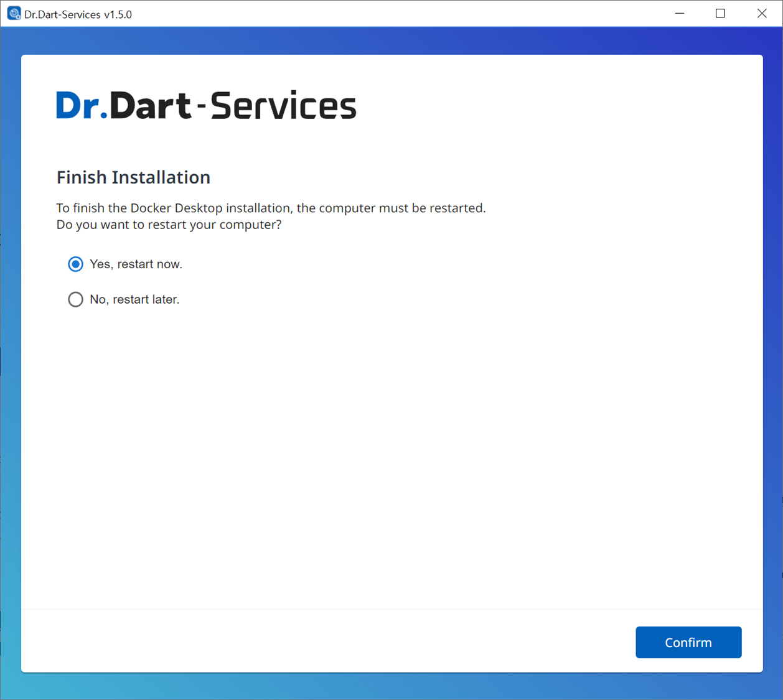The width and height of the screenshot is (783, 700).
Task: Click the blue gradient strip above the logo panel
Action: click(392, 40)
